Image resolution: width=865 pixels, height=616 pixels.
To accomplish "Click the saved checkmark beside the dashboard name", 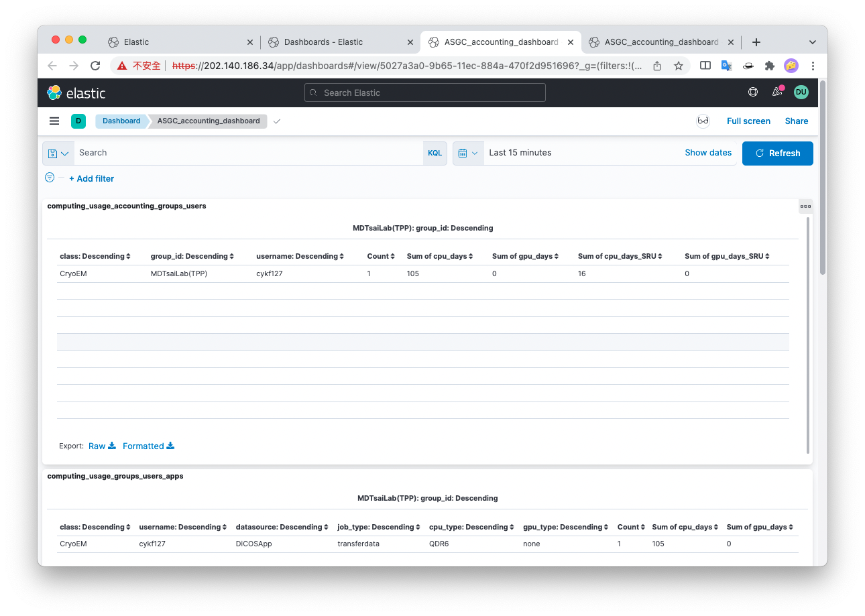I will (x=277, y=121).
